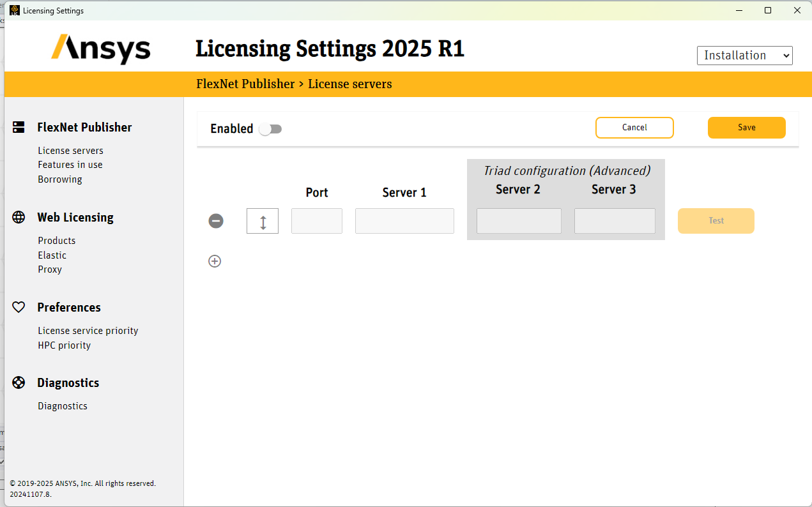Click the Preferences heart icon
The image size is (812, 507).
[19, 307]
